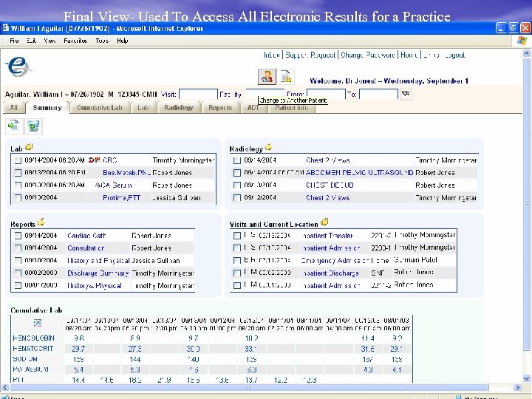Open the Consultation report link
532x399 pixels.
point(86,248)
